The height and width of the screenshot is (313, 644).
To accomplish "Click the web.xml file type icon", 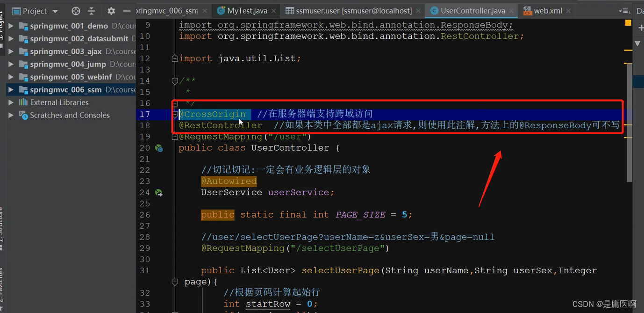I will (x=527, y=11).
